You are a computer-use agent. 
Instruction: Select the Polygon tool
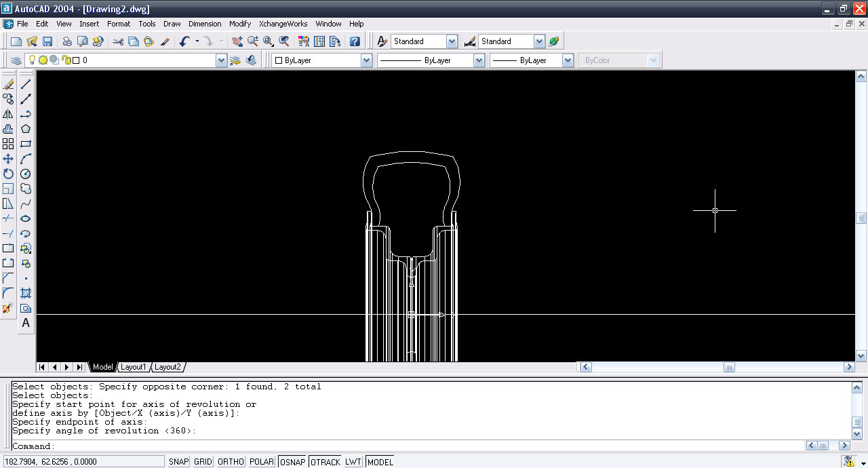click(x=26, y=129)
